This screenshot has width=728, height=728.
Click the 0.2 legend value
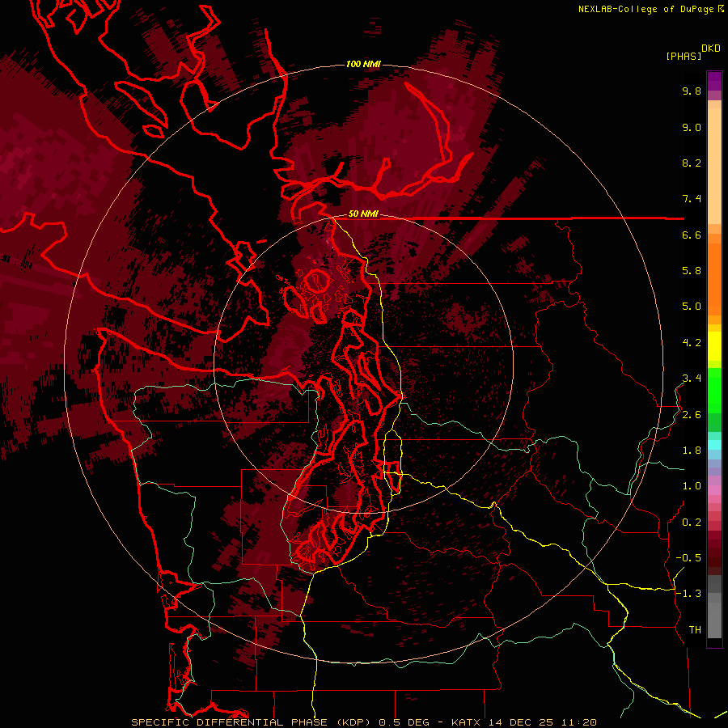[692, 523]
